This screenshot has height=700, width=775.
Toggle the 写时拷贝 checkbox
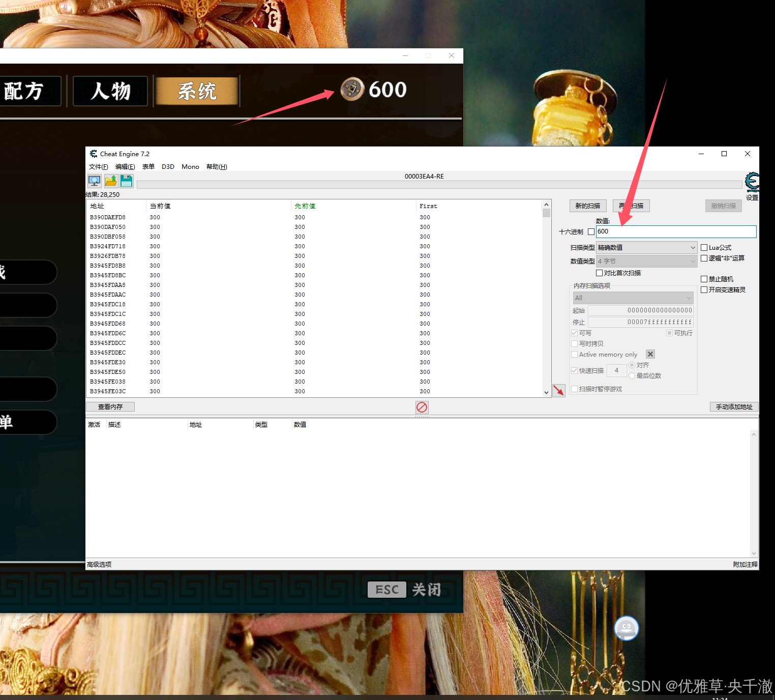click(575, 344)
